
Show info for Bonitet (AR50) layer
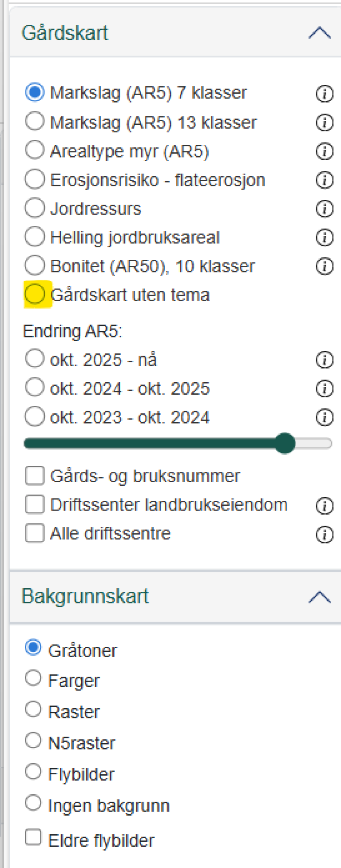[325, 266]
